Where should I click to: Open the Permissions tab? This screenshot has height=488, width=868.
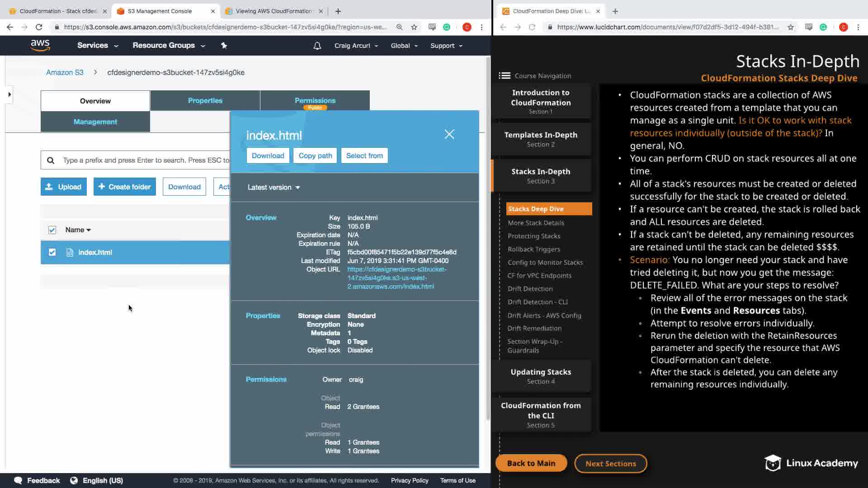pos(315,101)
